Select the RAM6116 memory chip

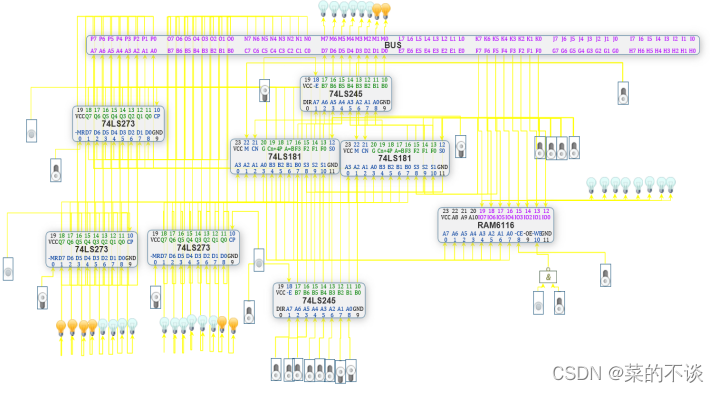pos(496,225)
